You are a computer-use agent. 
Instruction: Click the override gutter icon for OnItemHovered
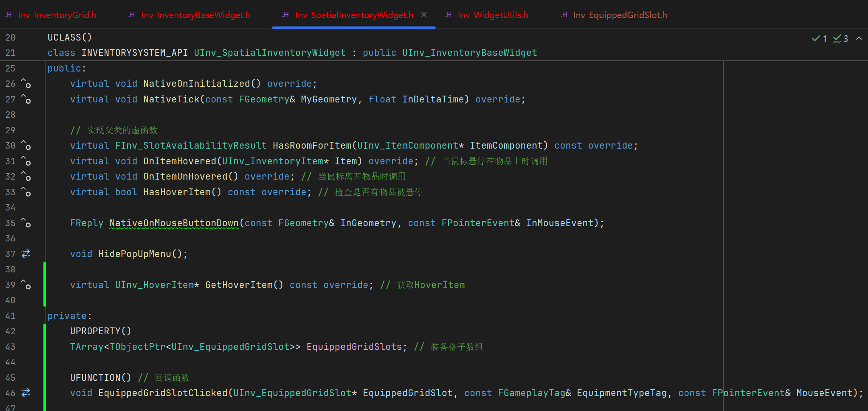(26, 161)
